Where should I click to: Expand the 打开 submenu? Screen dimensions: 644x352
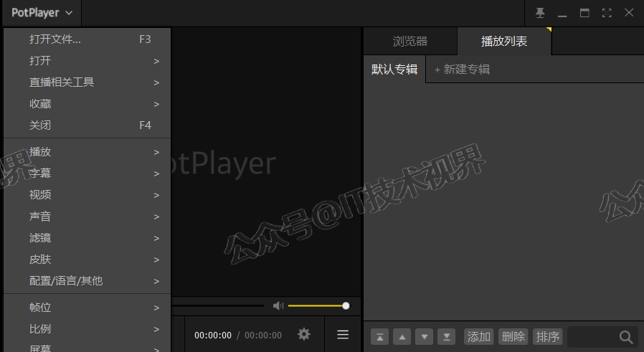click(87, 61)
